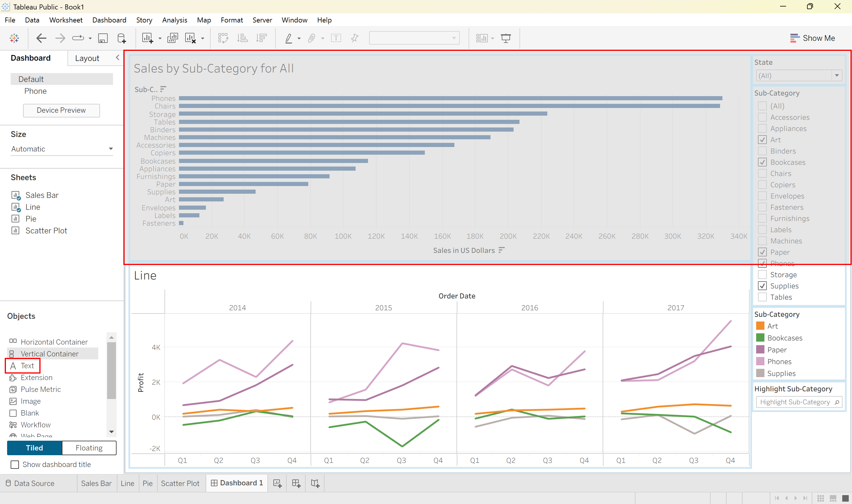The width and height of the screenshot is (852, 504).
Task: Click the New Worksheet toolbar icon
Action: 147,38
